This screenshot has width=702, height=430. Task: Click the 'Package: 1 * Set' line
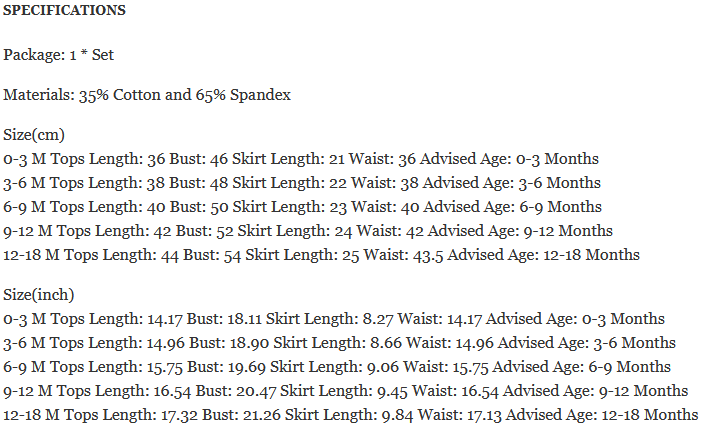click(65, 54)
